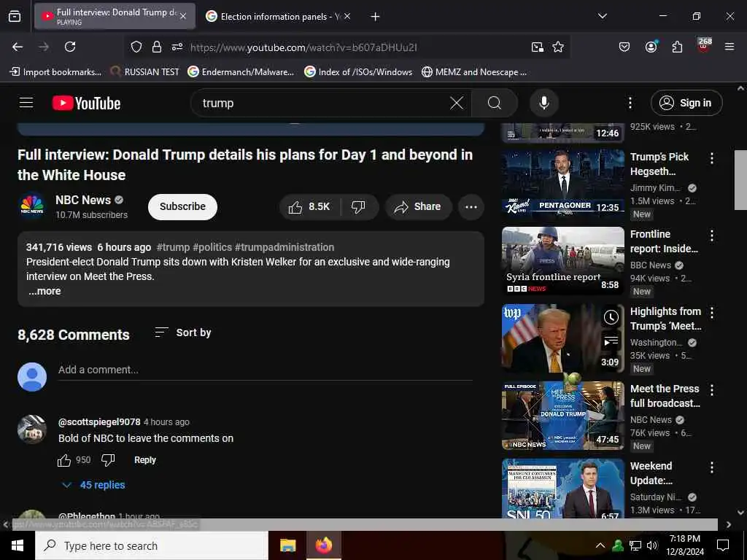Open options for Weekend Update video
Viewport: 747px width, 560px height.
[x=712, y=467]
